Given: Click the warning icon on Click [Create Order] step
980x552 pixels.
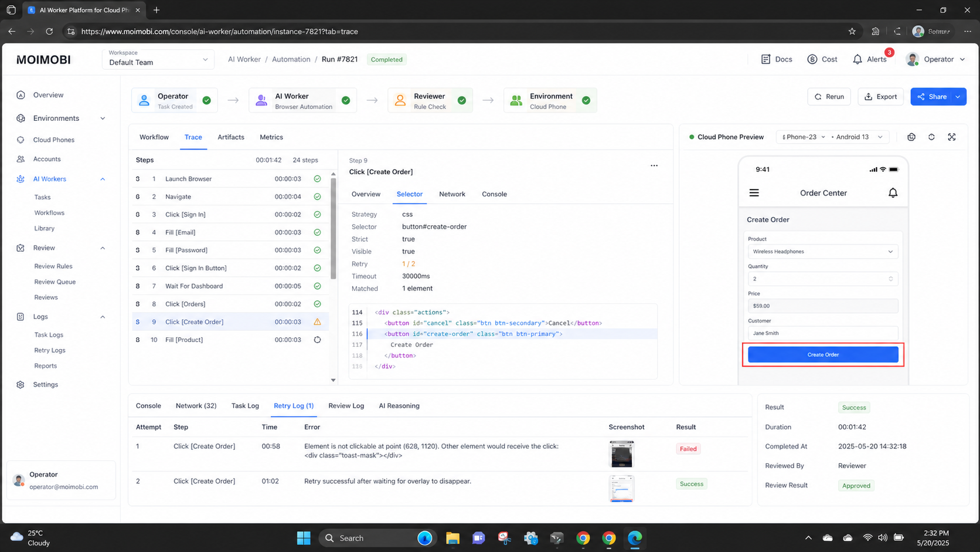Looking at the screenshot, I should click(317, 322).
